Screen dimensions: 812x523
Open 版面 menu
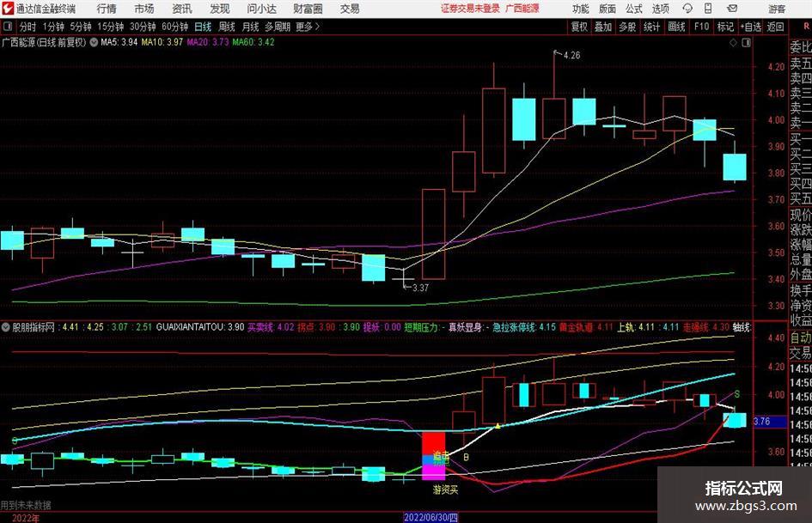[x=607, y=9]
